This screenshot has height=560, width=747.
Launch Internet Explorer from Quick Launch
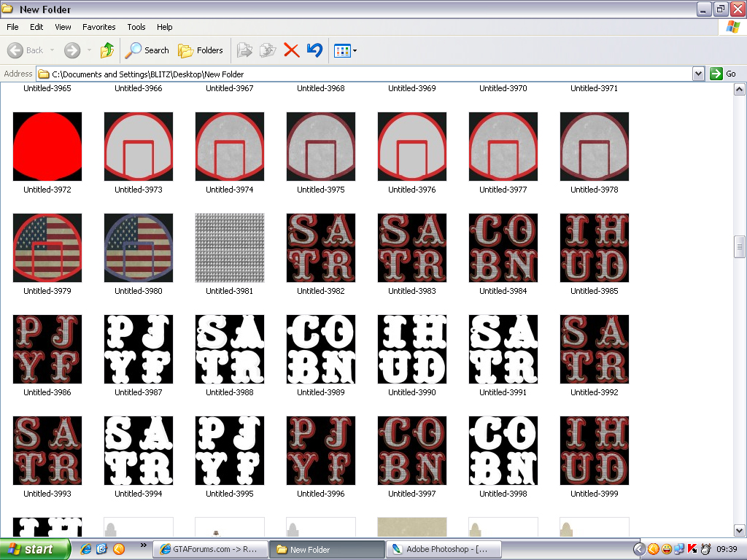(86, 549)
